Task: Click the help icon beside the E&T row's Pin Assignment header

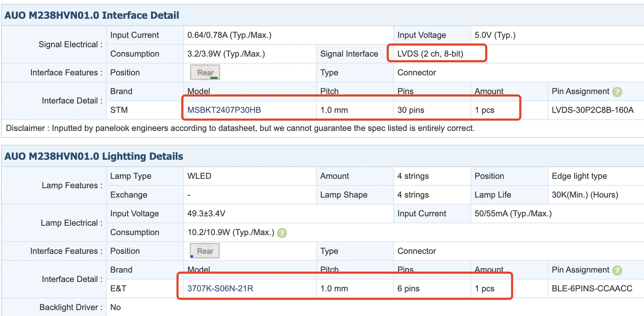Action: (x=617, y=270)
